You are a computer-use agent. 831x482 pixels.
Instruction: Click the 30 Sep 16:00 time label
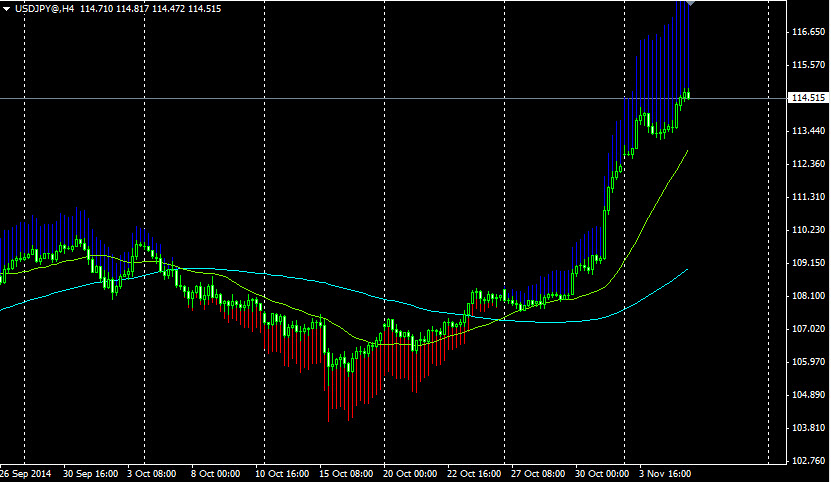point(90,474)
